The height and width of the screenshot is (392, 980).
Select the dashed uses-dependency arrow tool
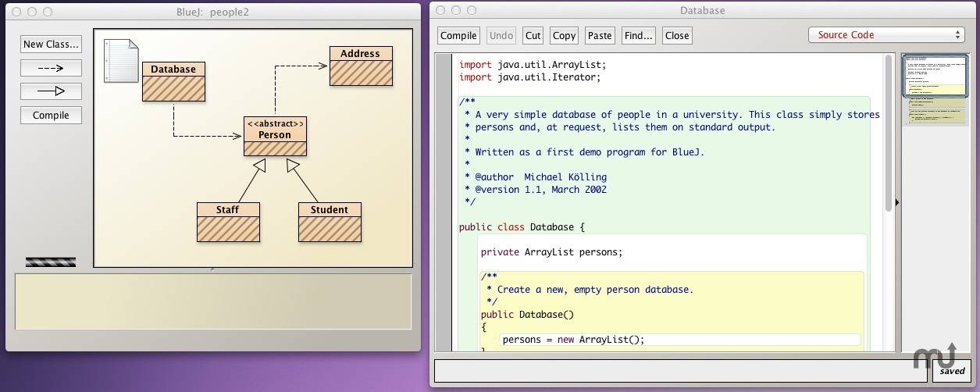tap(51, 68)
